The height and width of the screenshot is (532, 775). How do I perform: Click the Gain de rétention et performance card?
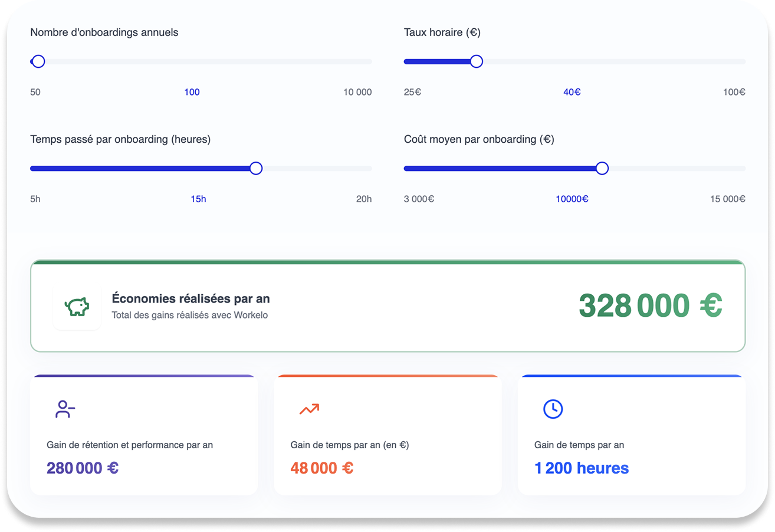144,435
